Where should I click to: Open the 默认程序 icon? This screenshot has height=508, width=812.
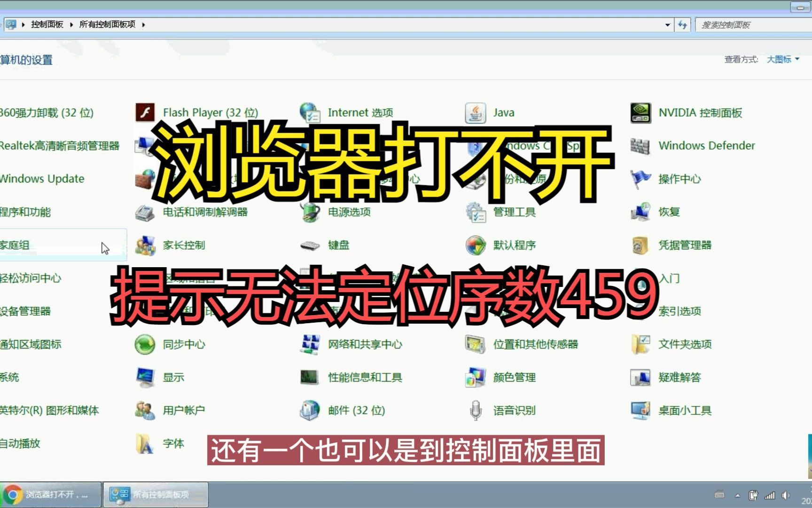[x=476, y=245]
